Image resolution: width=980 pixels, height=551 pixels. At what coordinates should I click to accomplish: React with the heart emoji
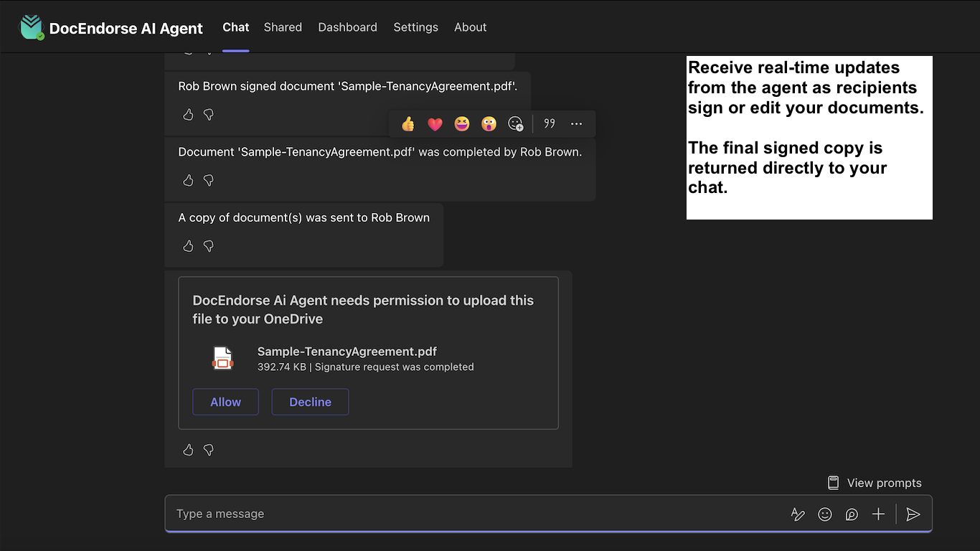(x=435, y=123)
